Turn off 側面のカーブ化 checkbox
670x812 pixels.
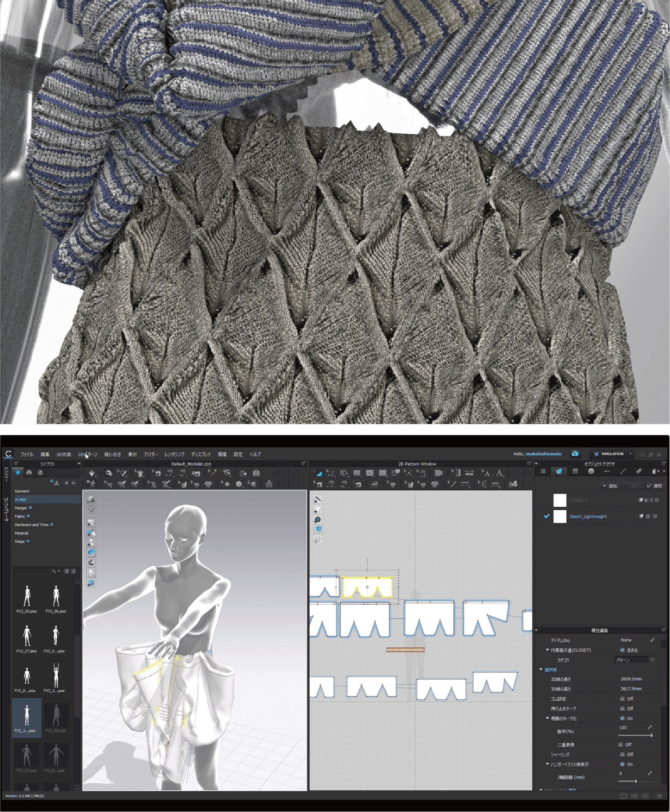click(x=623, y=718)
